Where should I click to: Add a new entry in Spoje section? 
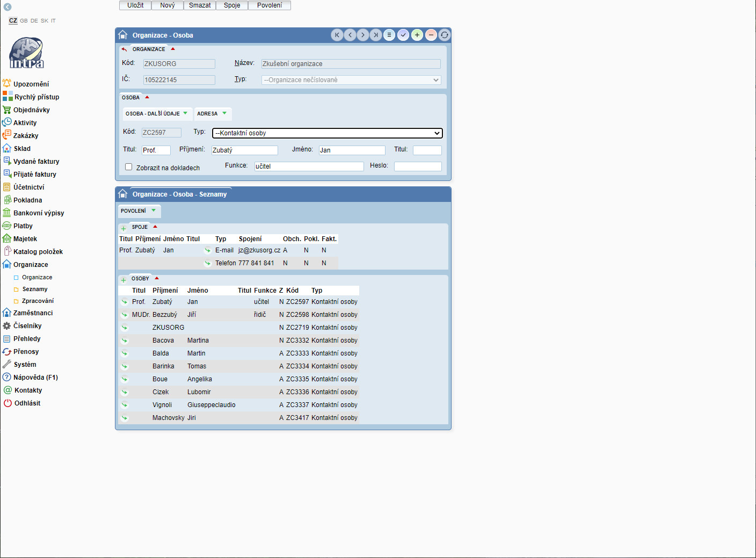click(123, 228)
